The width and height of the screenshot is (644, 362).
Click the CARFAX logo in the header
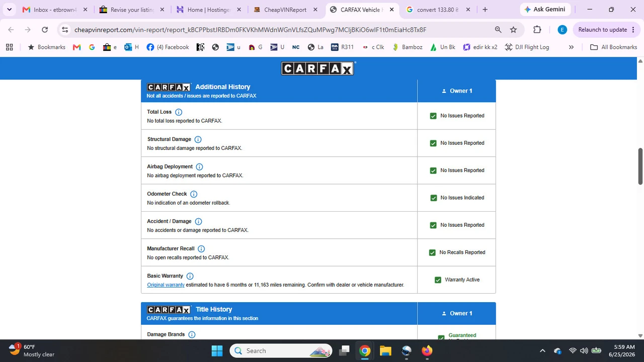(x=318, y=68)
